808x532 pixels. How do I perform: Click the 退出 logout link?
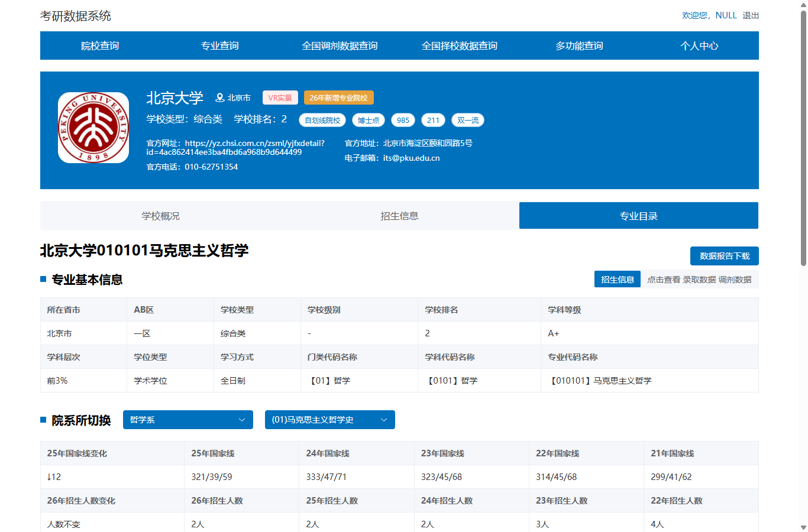751,15
